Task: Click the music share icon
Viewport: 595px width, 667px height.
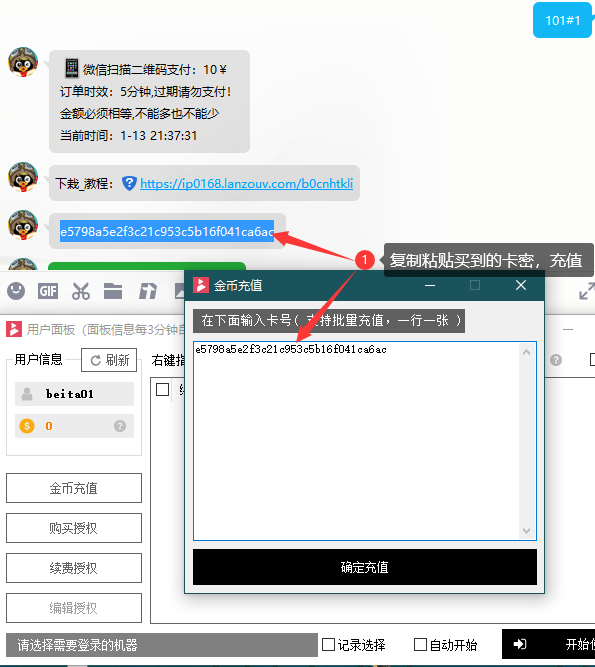Action: point(148,291)
